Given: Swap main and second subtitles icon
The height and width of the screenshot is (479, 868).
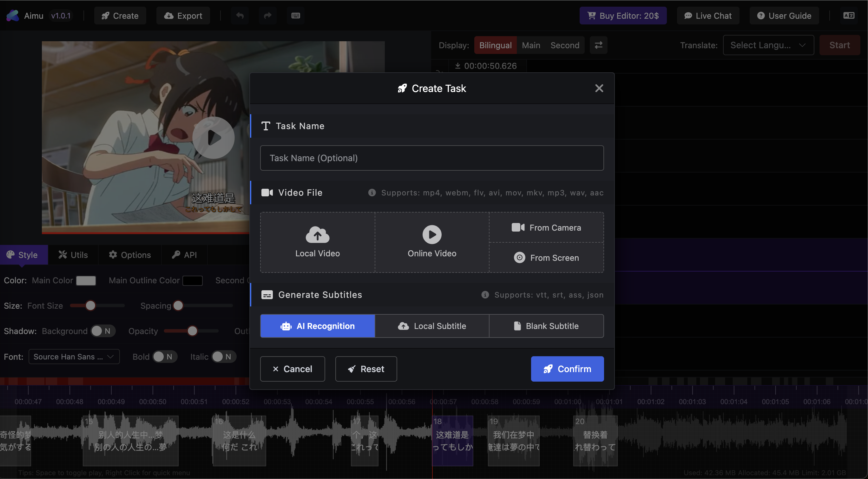Looking at the screenshot, I should point(598,45).
